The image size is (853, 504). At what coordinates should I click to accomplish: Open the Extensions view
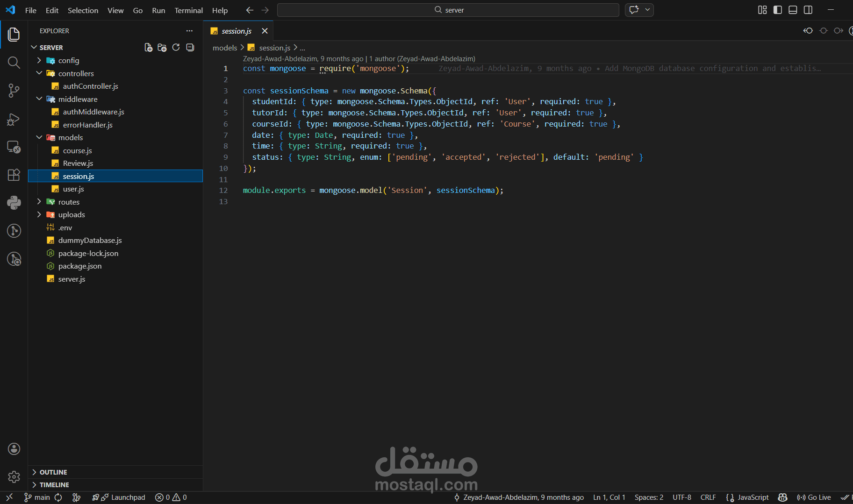14,175
